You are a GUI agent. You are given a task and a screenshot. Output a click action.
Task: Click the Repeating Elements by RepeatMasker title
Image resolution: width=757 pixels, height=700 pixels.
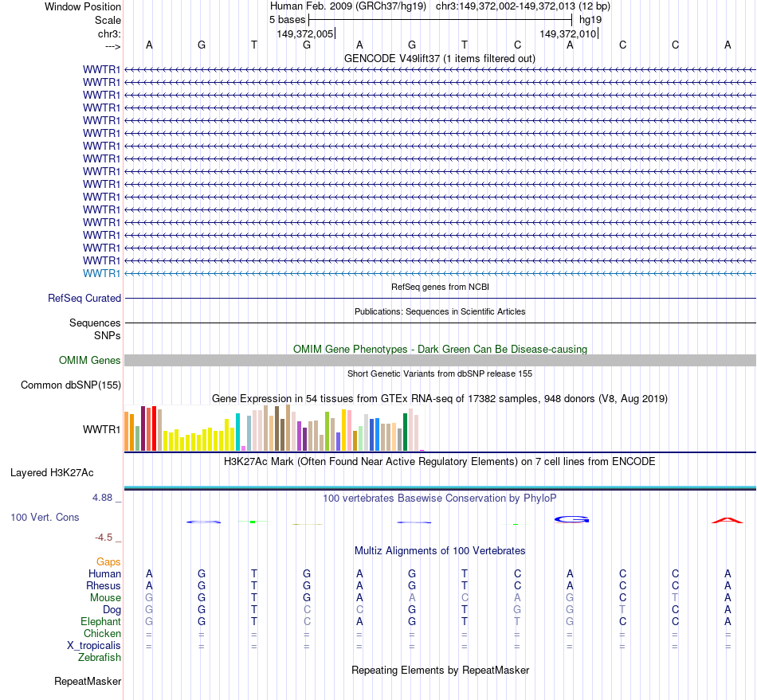[440, 670]
